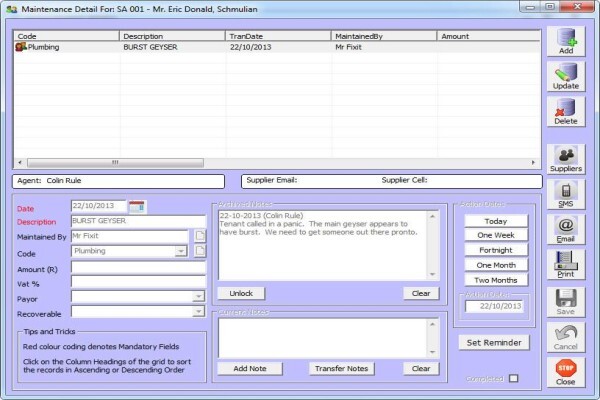Click the Current Notes text area
The height and width of the screenshot is (400, 600).
click(x=323, y=338)
